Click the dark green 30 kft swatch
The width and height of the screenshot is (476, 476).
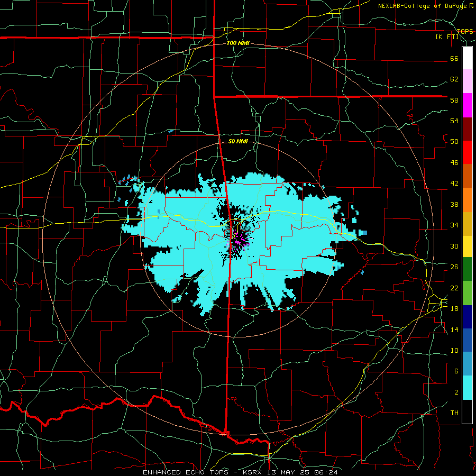pyautogui.click(x=467, y=269)
